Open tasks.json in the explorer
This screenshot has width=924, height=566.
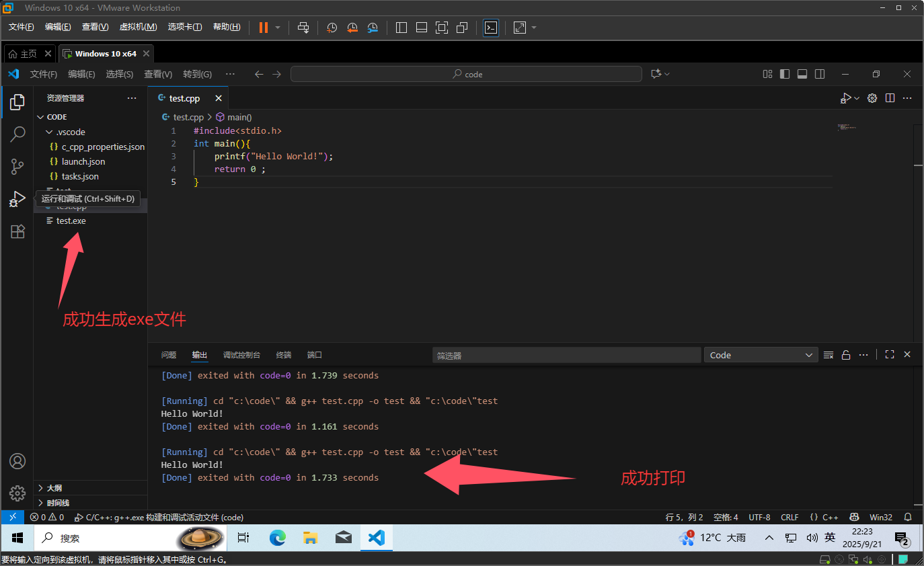pos(80,176)
